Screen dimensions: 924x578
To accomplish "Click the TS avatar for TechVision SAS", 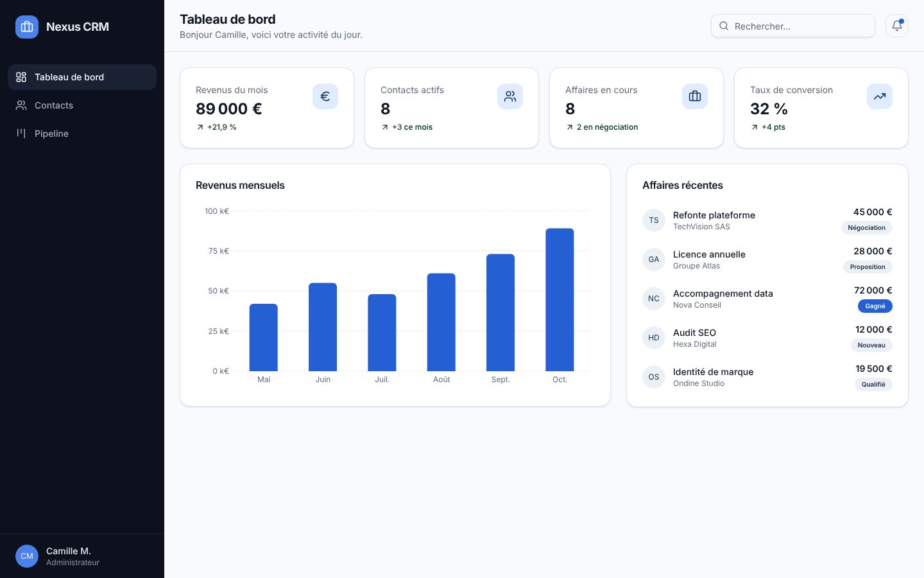I will tap(654, 220).
